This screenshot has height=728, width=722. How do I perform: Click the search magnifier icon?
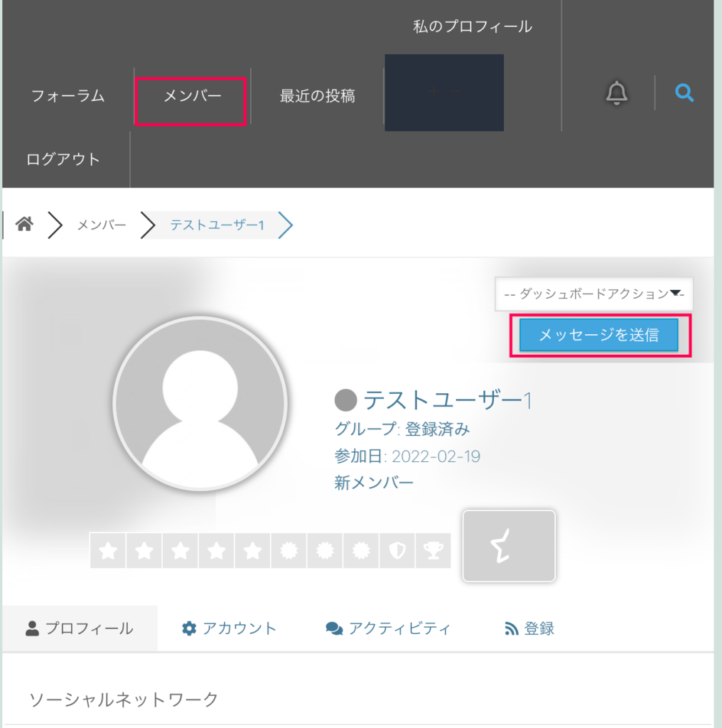(x=684, y=93)
